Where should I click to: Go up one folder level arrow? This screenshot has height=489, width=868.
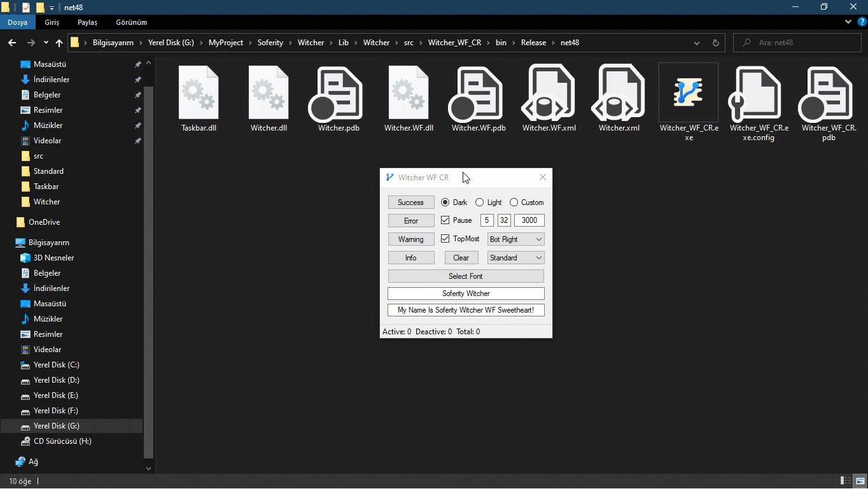(59, 43)
